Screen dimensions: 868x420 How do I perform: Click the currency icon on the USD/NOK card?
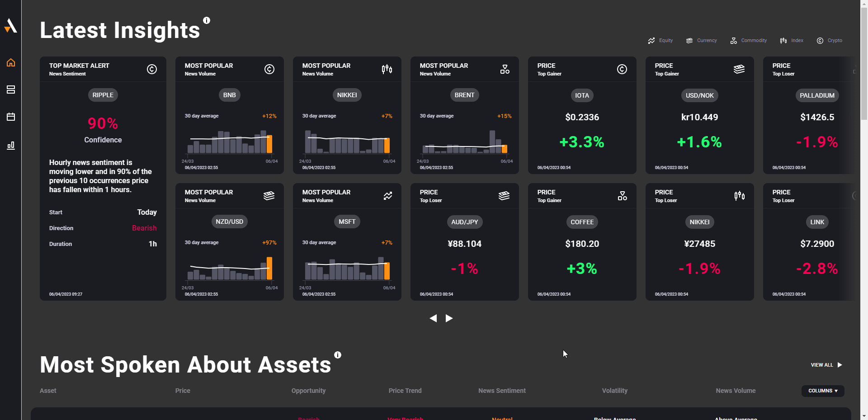739,69
